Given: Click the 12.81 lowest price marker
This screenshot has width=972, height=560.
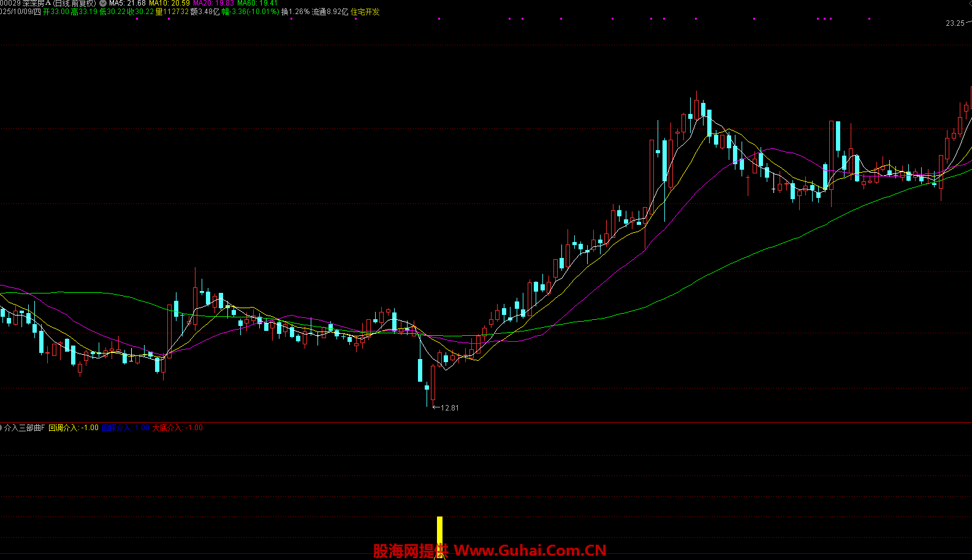Looking at the screenshot, I should click(449, 407).
